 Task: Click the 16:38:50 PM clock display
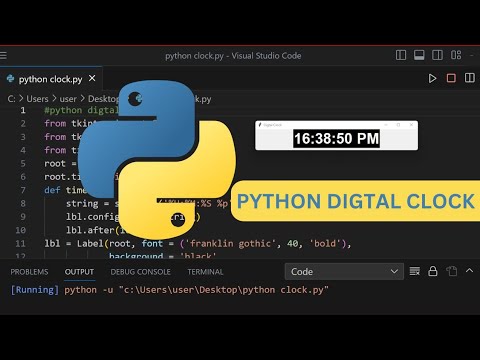coord(336,139)
